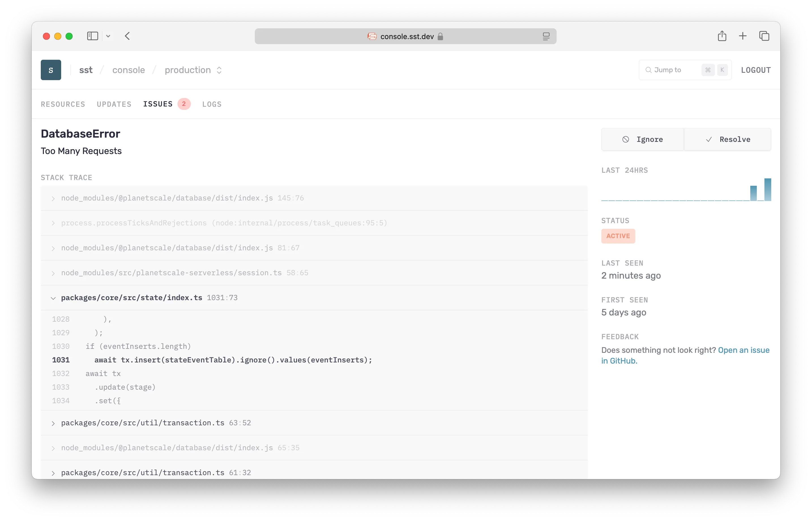
Task: Open the Reader view icon in address bar
Action: click(x=546, y=36)
